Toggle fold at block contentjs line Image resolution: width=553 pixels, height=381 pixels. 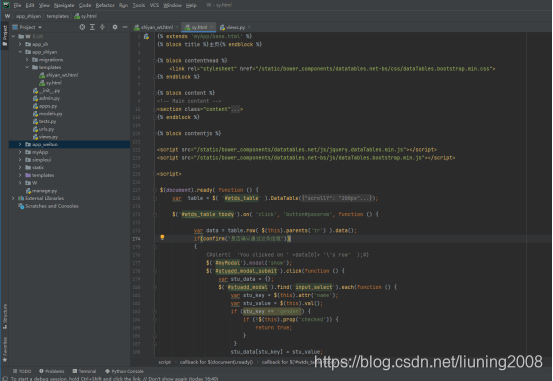[x=155, y=133]
